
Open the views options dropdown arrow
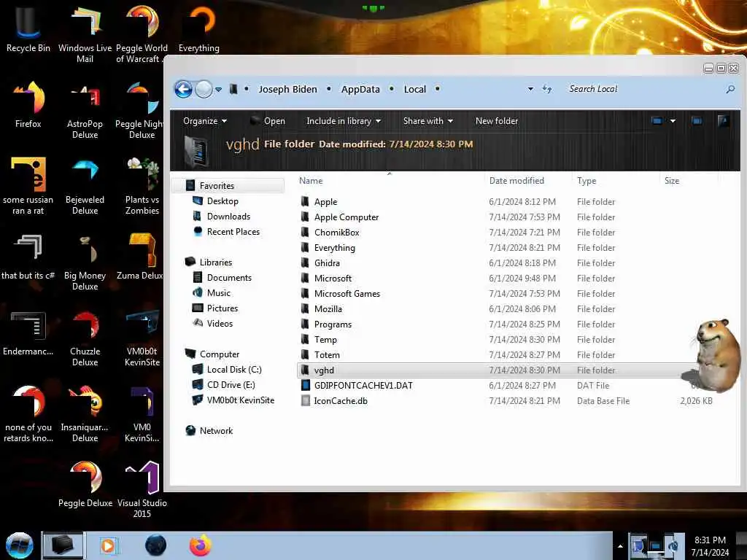click(673, 121)
